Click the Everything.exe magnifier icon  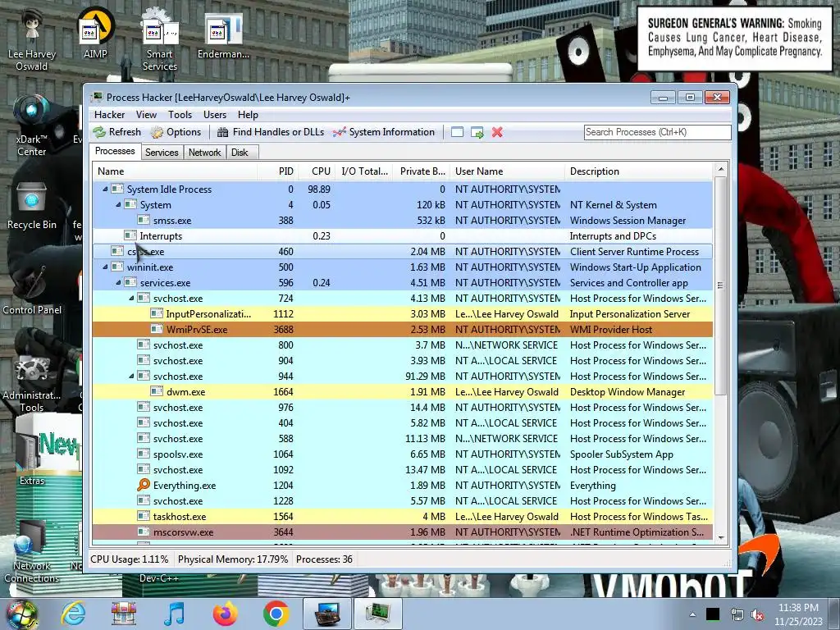pos(143,485)
